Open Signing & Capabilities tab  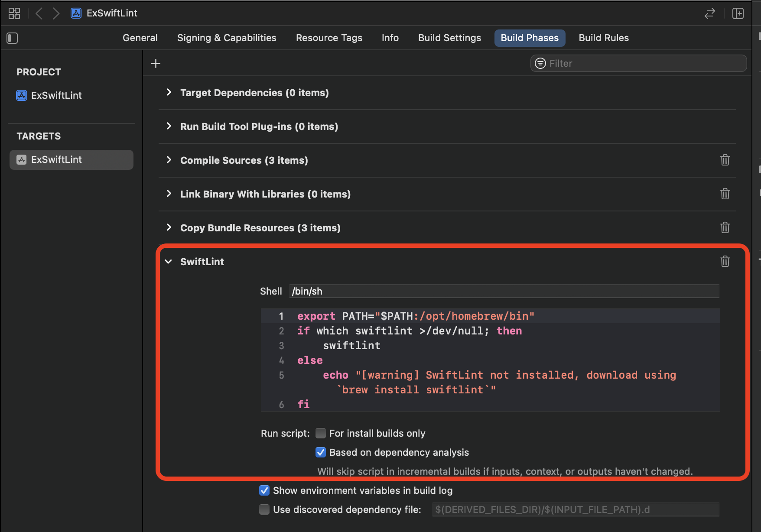point(227,38)
